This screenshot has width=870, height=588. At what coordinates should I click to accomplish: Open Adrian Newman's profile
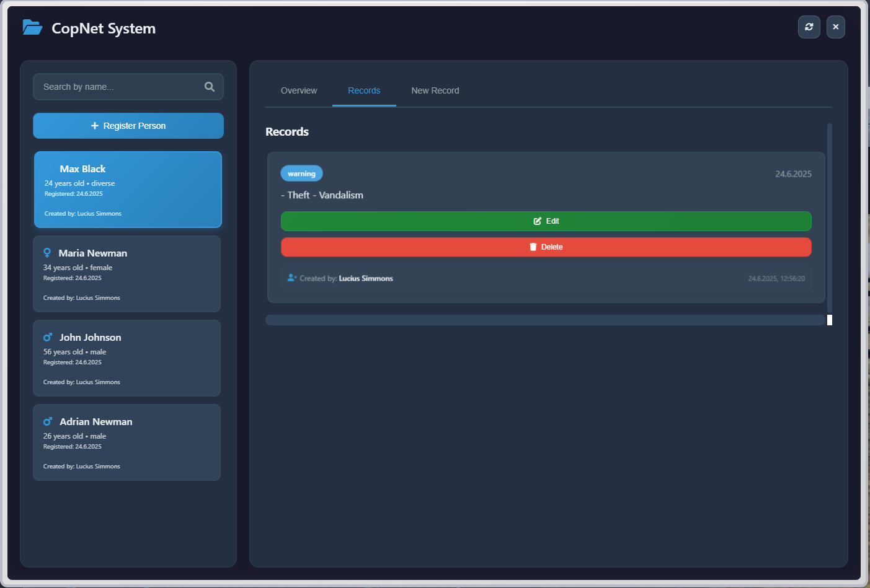coord(127,442)
